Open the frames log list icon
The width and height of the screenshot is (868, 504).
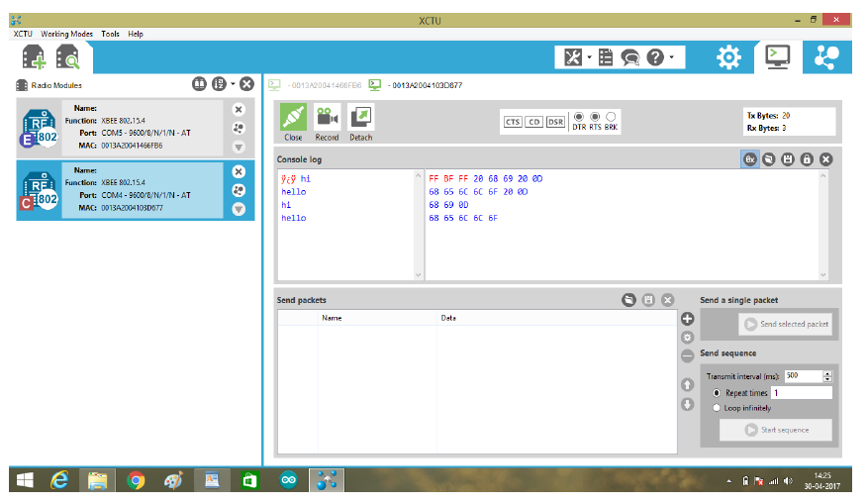coord(606,57)
